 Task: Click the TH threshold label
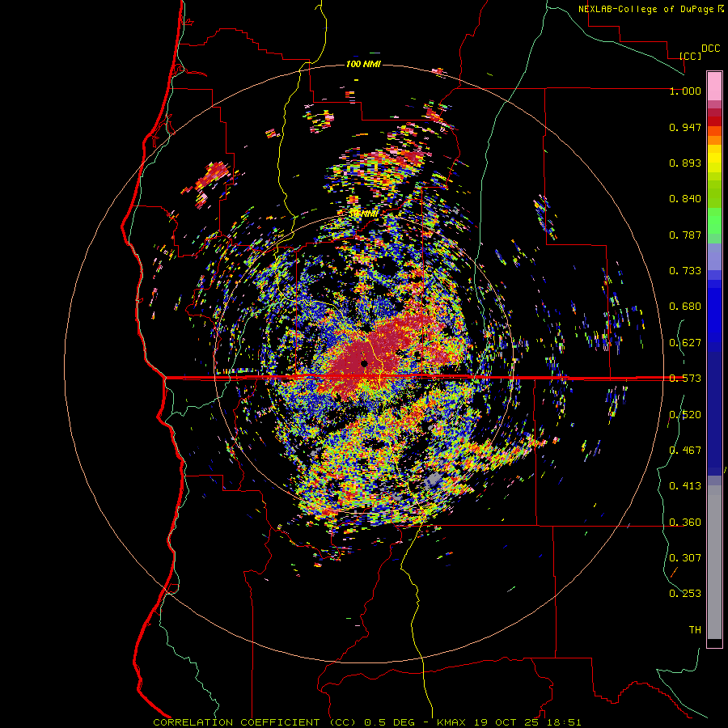695,629
